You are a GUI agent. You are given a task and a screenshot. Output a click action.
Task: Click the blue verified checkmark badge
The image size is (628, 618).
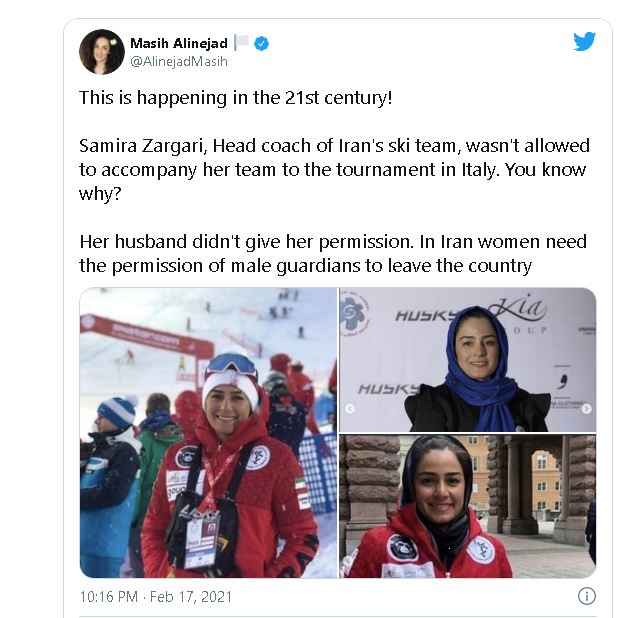tap(262, 43)
